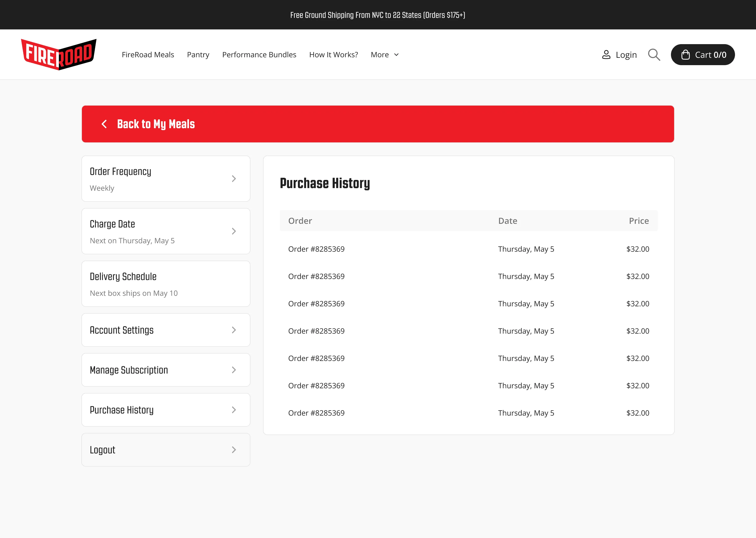Image resolution: width=756 pixels, height=538 pixels.
Task: Click the Order column header
Action: point(300,221)
